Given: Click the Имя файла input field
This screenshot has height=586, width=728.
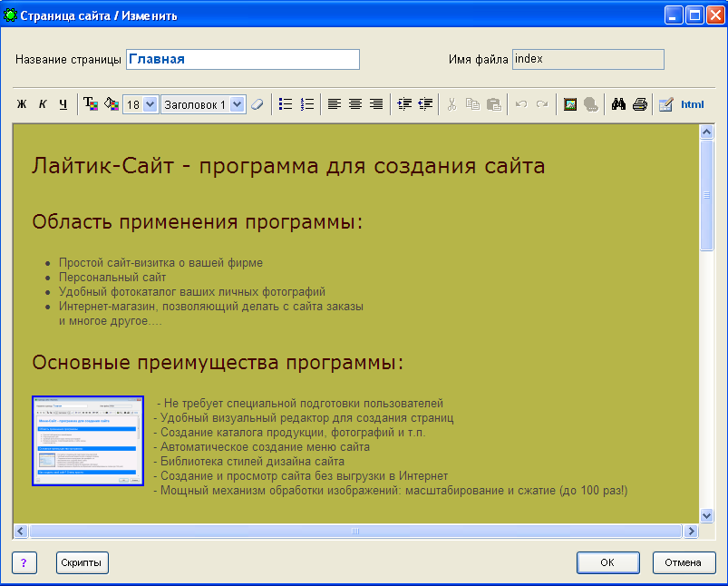Looking at the screenshot, I should [587, 58].
